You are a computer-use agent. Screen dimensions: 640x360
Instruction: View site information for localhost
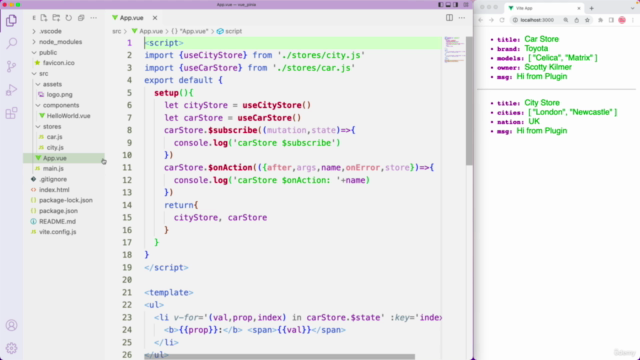[516, 20]
